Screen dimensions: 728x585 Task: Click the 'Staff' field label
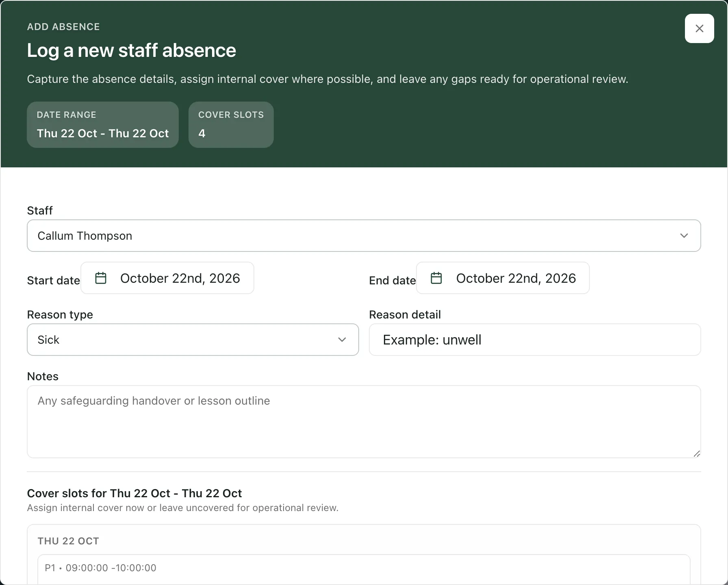pyautogui.click(x=40, y=210)
